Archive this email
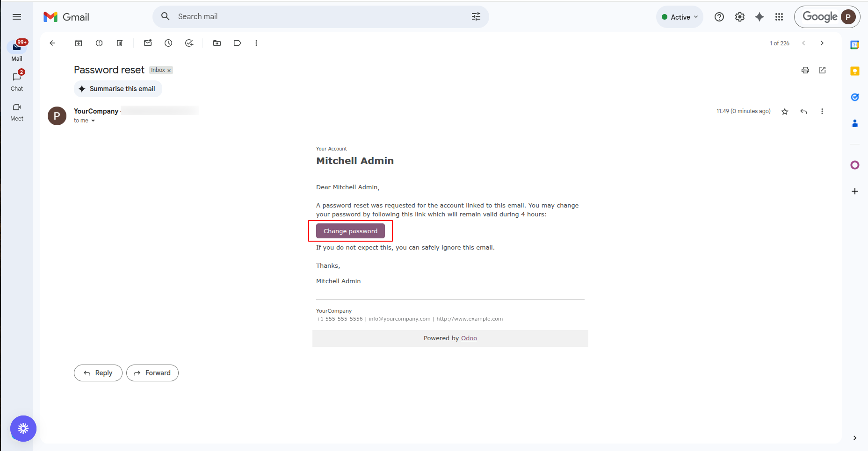Image resolution: width=868 pixels, height=451 pixels. [79, 43]
